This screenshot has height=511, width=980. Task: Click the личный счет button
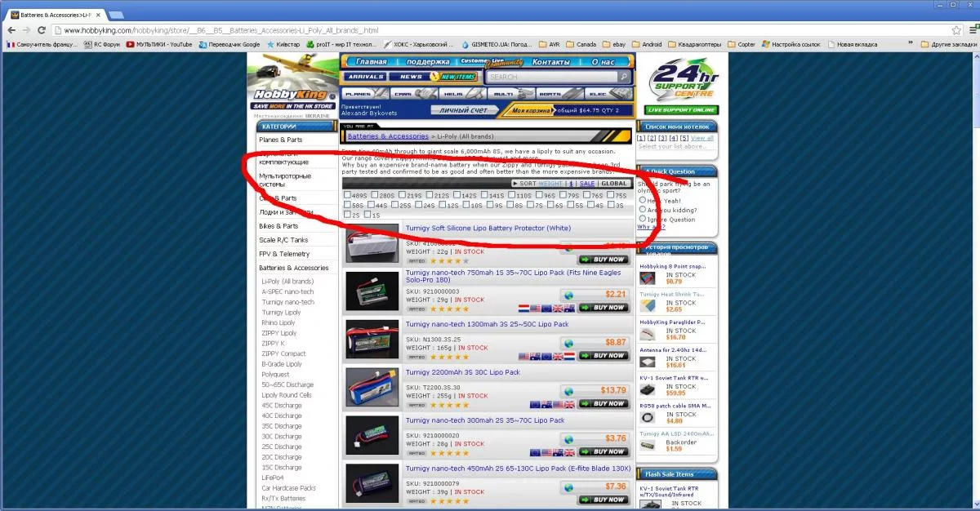463,109
